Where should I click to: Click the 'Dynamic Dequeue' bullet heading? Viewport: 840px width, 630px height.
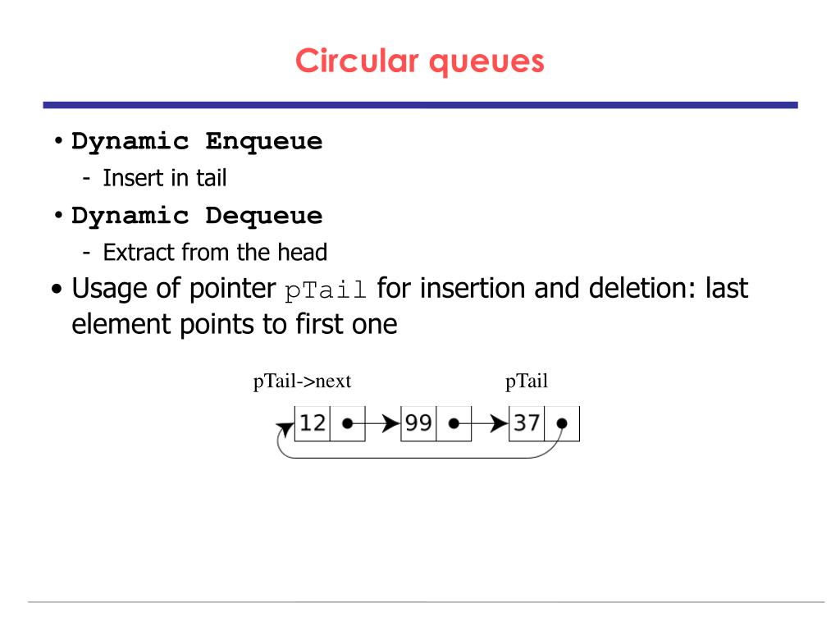[x=197, y=217]
